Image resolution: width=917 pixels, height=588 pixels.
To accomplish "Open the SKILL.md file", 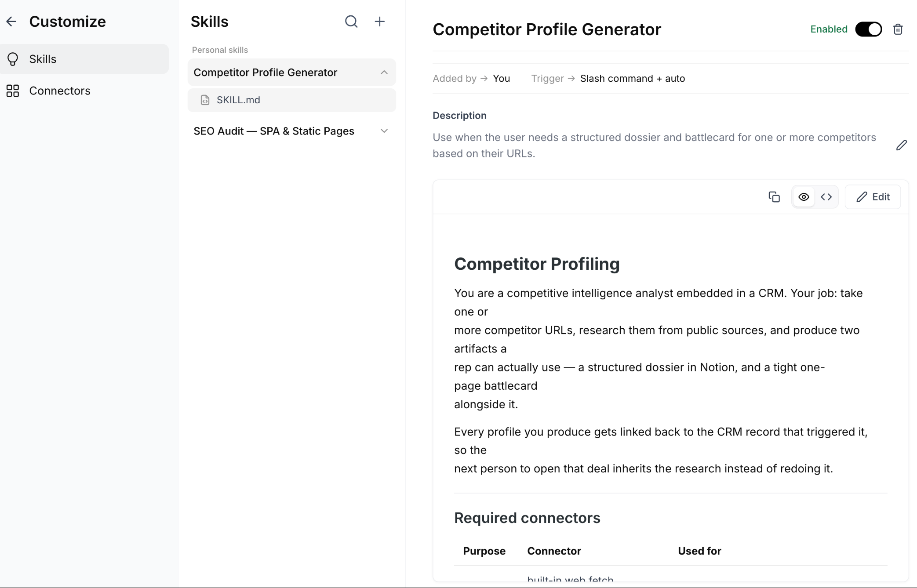I will click(x=291, y=100).
